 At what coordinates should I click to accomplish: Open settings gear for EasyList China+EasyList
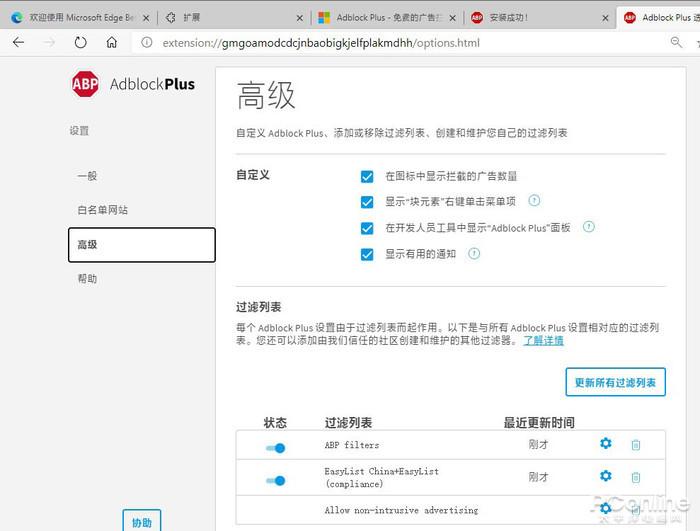coord(605,476)
